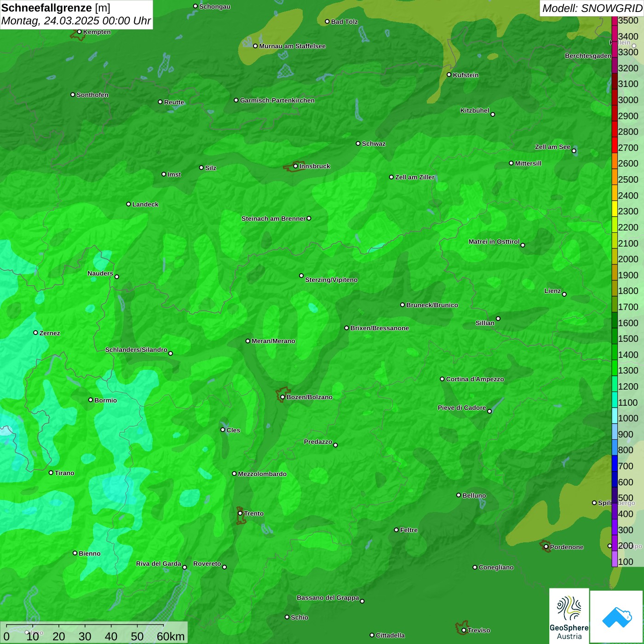644x644 pixels.
Task: Click the date Montag, 24.03.2025 00:00 Uhr
Action: point(76,21)
